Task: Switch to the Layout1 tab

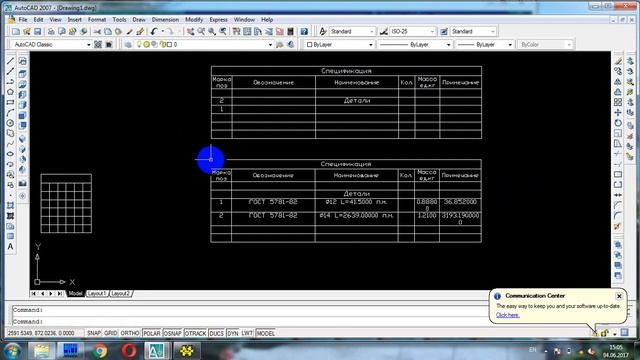Action: coord(97,294)
